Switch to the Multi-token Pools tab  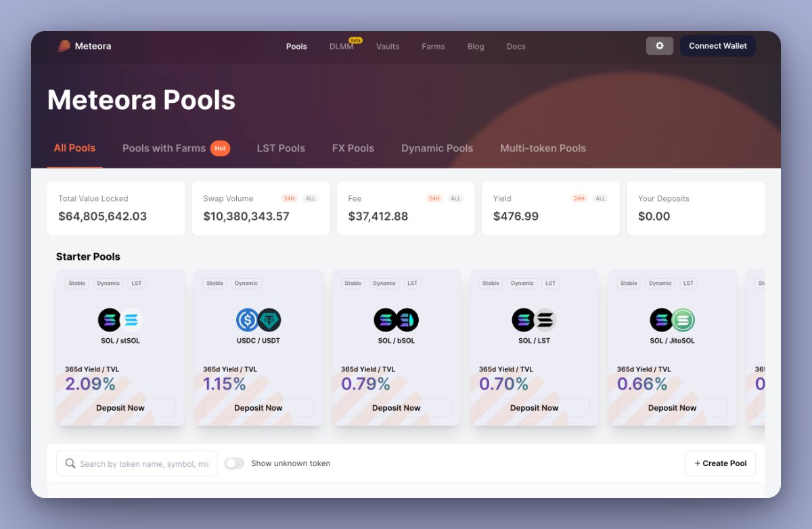pos(543,148)
